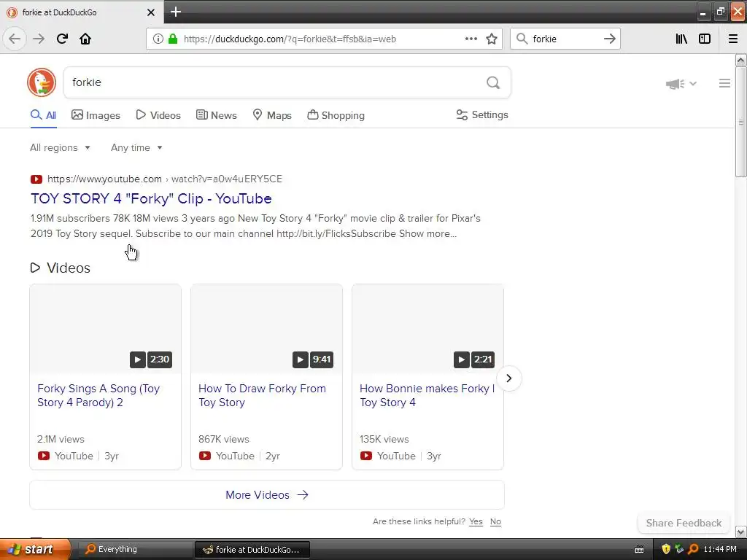The height and width of the screenshot is (560, 747).
Task: Switch to the Shopping tab
Action: (x=336, y=115)
